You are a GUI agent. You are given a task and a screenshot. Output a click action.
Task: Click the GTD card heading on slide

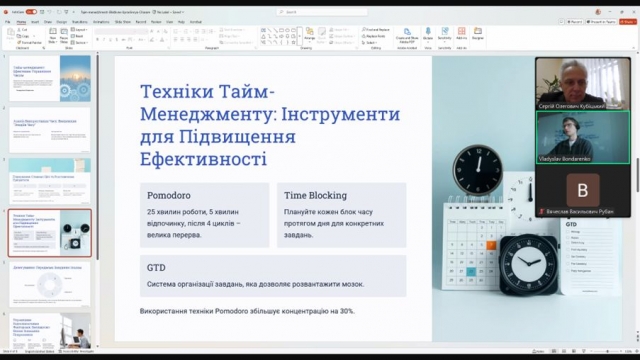156,267
